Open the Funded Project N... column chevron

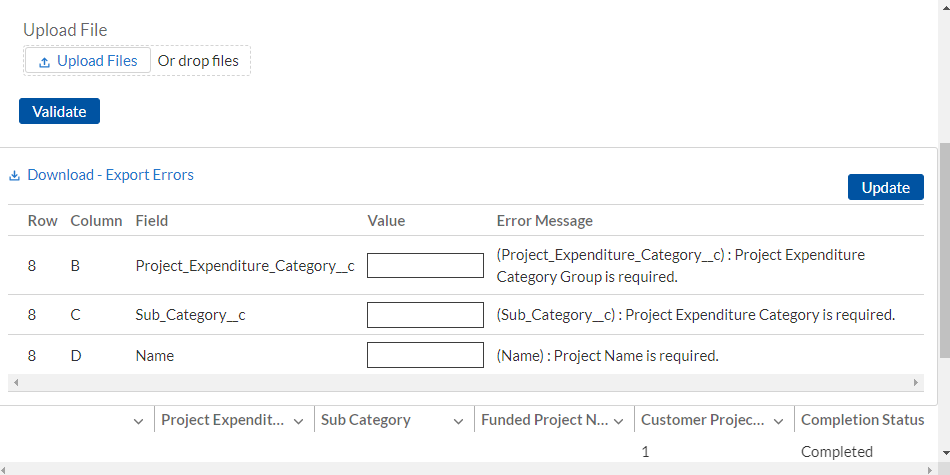pos(618,421)
